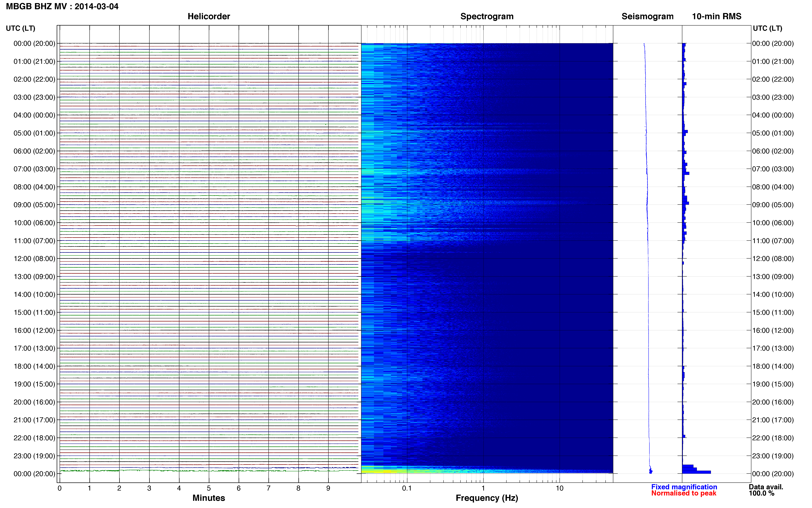Click the left time label '23:00 (19:00)'
The image size is (812, 508).
tap(34, 456)
